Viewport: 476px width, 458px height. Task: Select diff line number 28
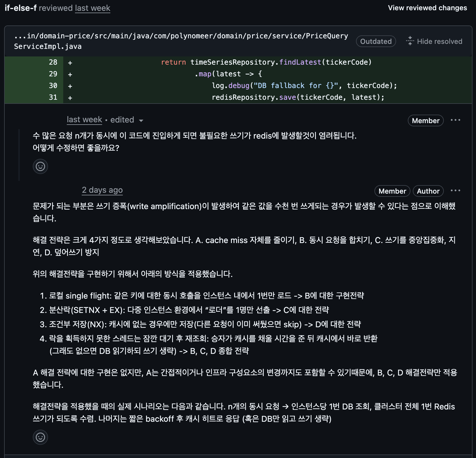53,62
